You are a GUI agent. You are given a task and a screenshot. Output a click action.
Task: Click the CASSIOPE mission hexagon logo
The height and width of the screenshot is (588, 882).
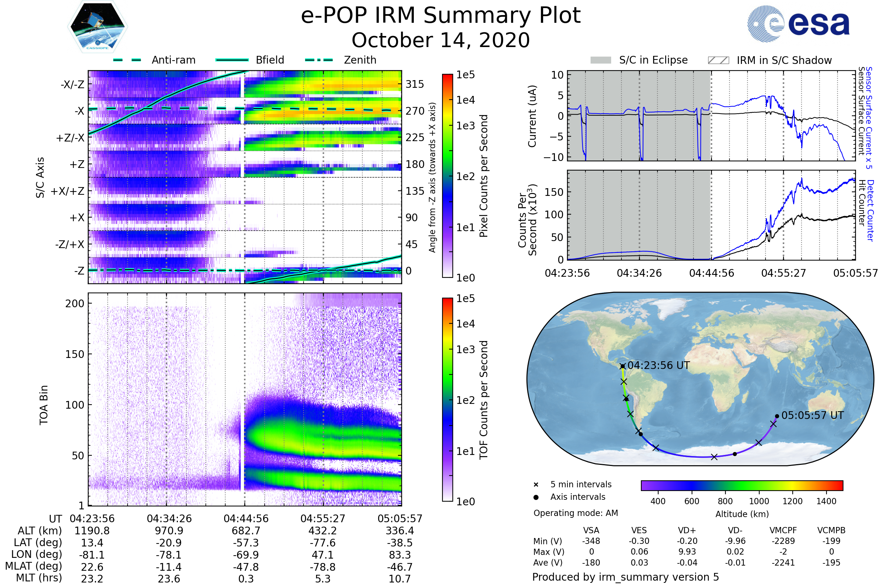97,27
